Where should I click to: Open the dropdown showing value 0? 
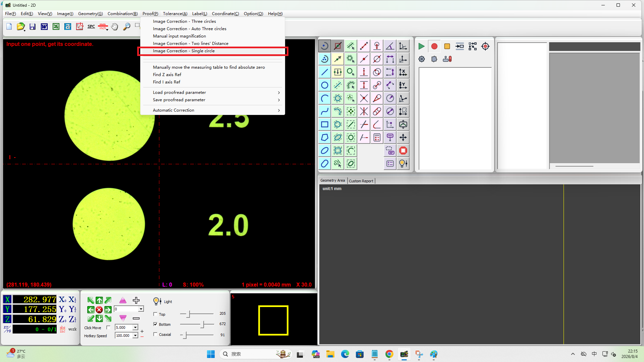[141, 309]
